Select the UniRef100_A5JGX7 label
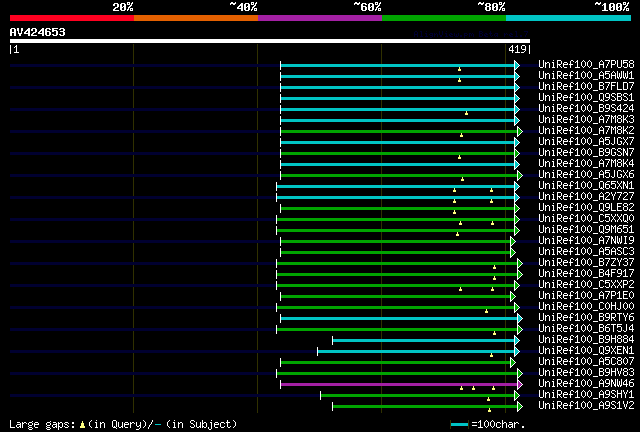The image size is (640, 432). click(x=586, y=142)
